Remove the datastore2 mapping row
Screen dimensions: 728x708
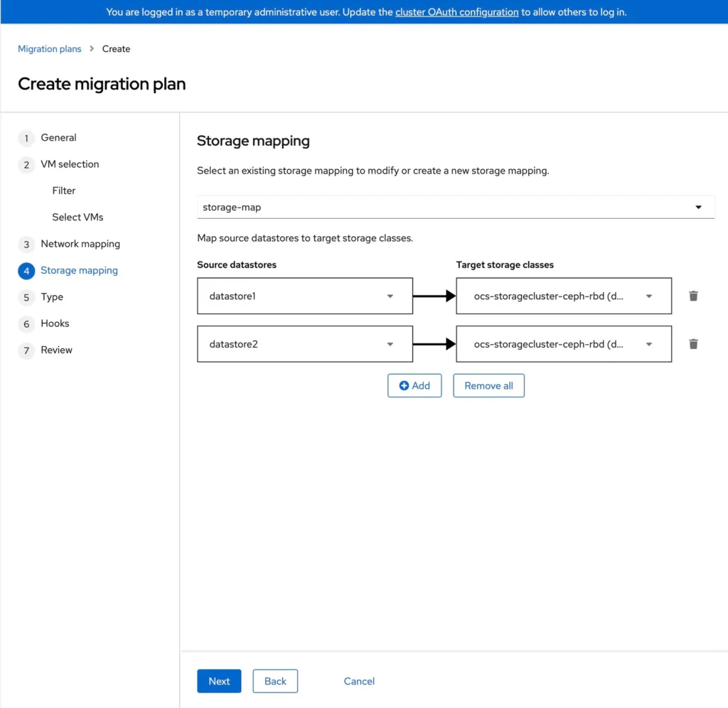[693, 343]
